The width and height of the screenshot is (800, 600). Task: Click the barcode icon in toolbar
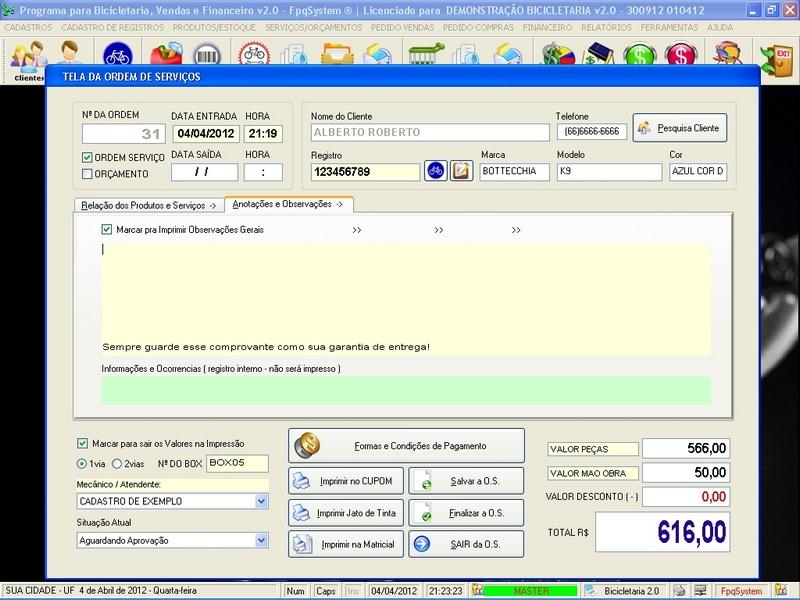[207, 55]
